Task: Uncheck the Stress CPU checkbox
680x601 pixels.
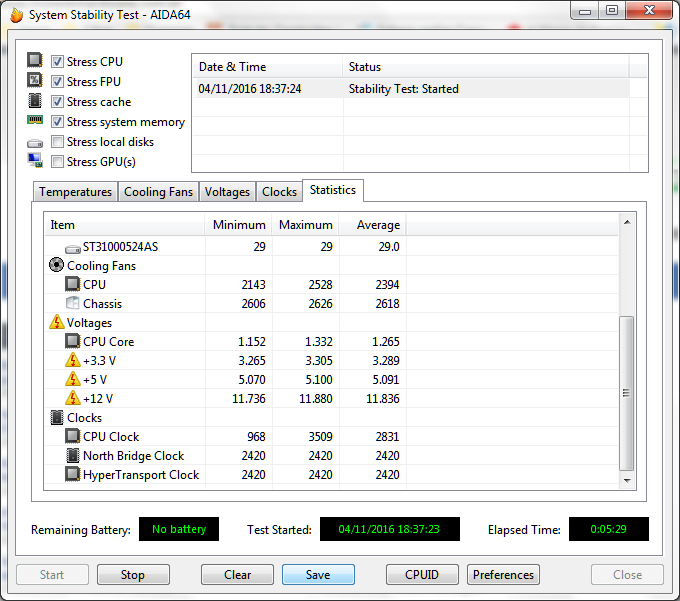Action: coord(57,62)
